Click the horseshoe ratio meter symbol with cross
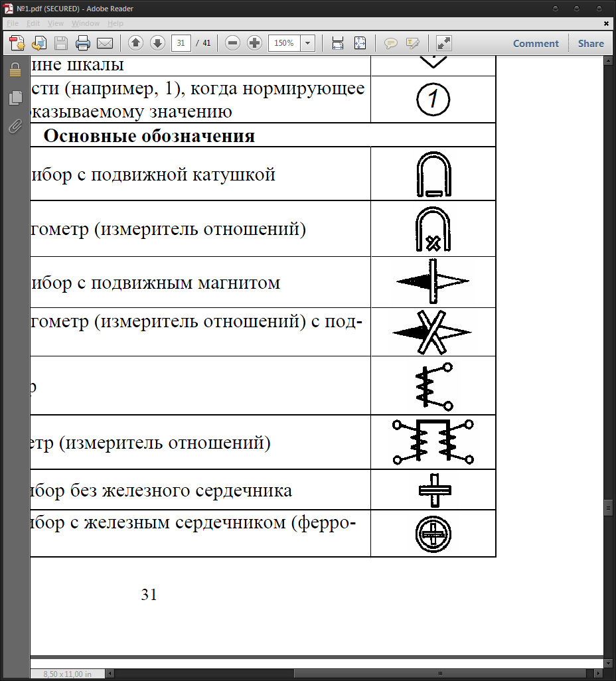The width and height of the screenshot is (616, 681). [433, 229]
